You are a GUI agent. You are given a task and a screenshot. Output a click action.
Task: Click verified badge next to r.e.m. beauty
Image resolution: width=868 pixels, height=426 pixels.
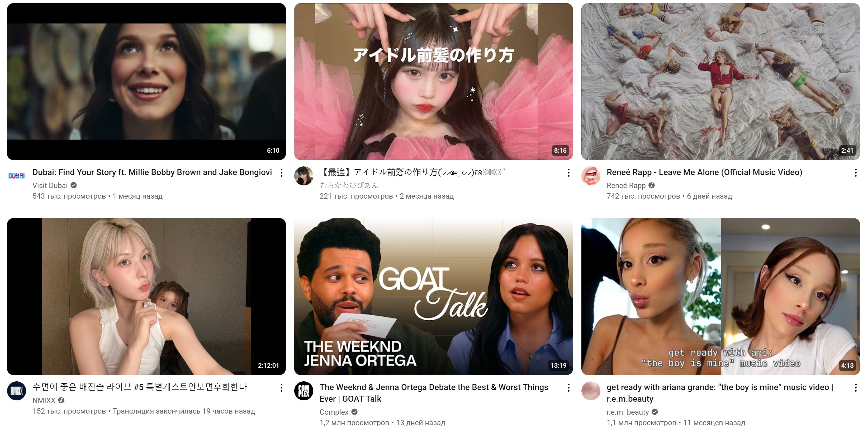pyautogui.click(x=655, y=412)
